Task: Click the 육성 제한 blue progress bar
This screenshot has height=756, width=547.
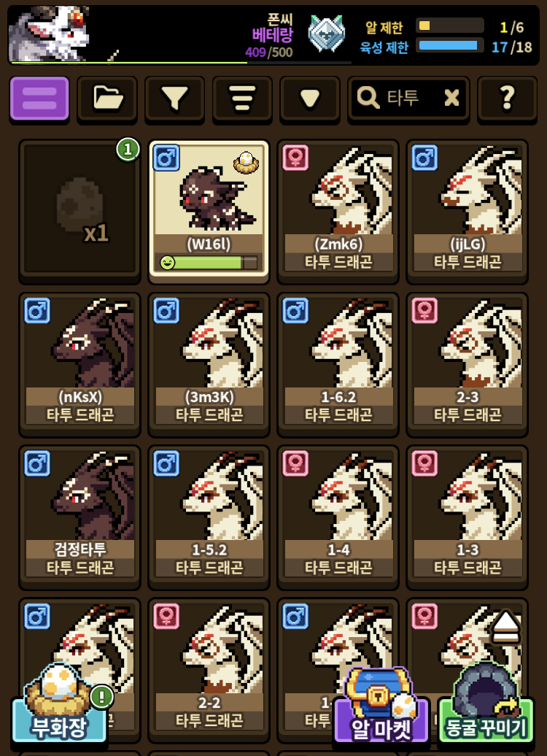Action: coord(450,46)
